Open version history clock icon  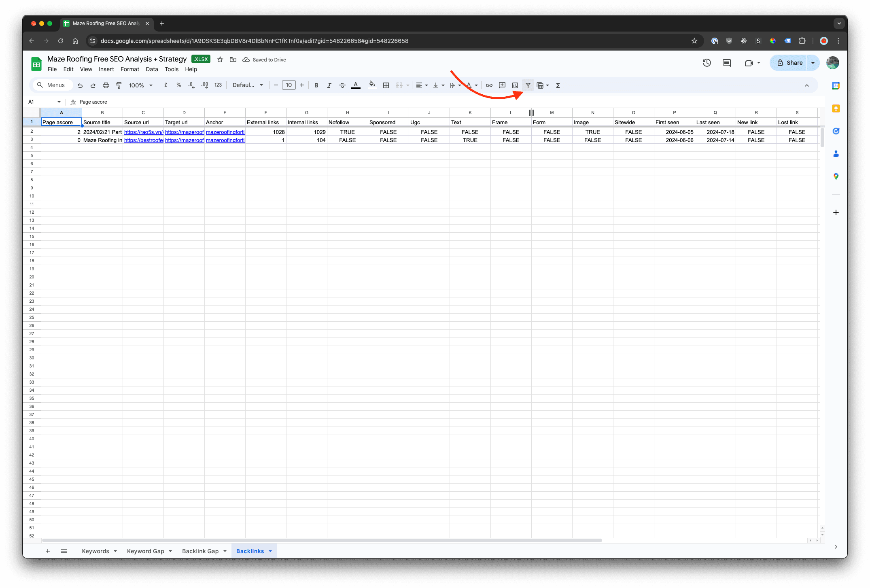(707, 63)
